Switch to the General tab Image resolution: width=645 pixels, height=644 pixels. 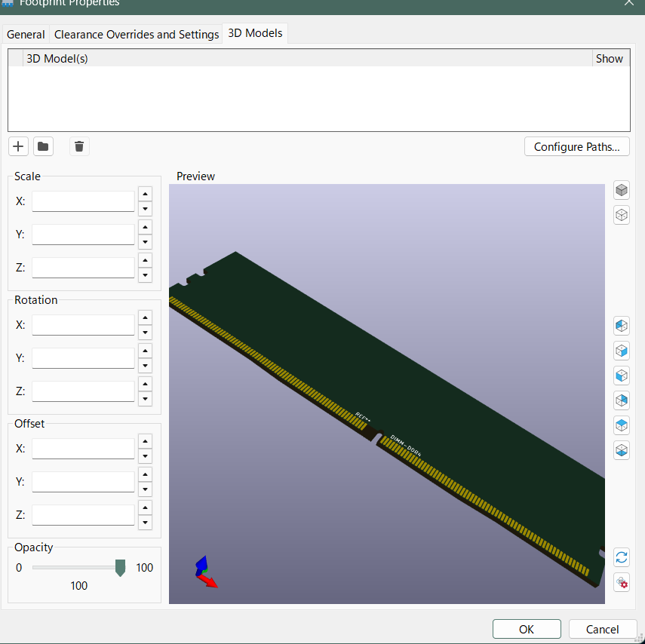tap(26, 35)
